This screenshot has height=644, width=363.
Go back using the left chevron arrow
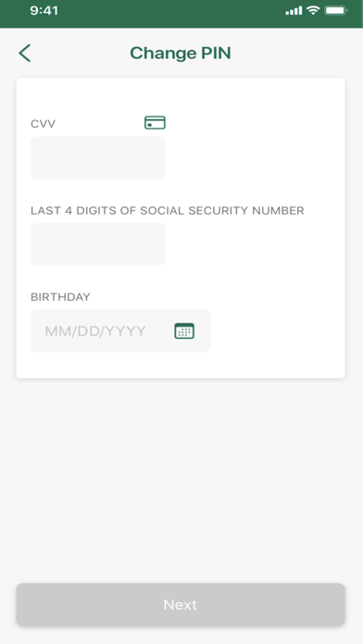[x=25, y=54]
